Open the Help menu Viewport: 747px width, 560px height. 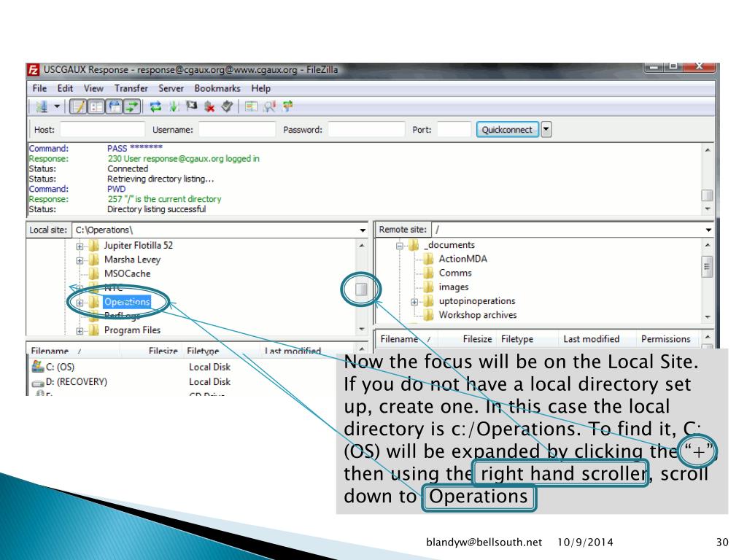point(260,88)
